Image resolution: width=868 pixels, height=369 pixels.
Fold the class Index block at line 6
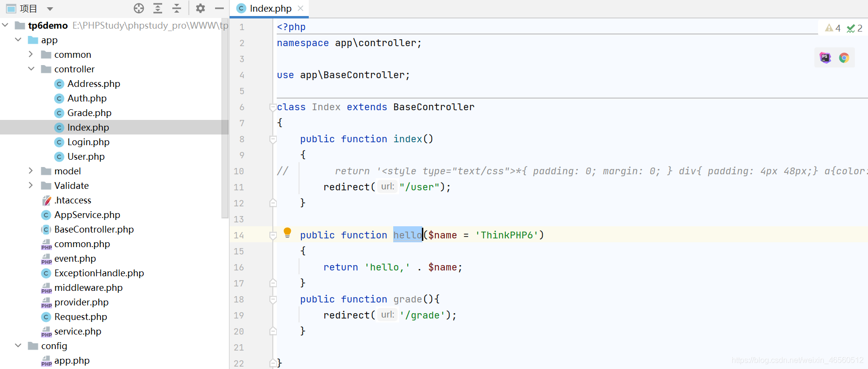pyautogui.click(x=273, y=107)
